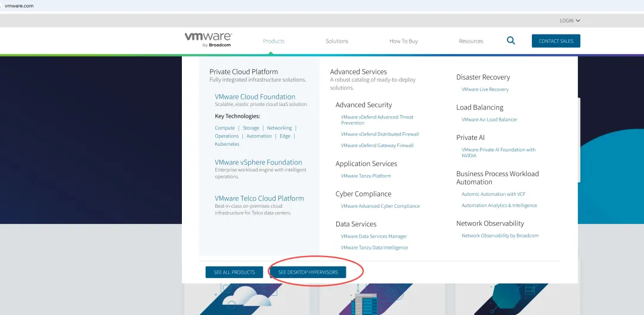Select Kubernetes key technology link
Viewport: 644px width, 315px height.
(227, 144)
